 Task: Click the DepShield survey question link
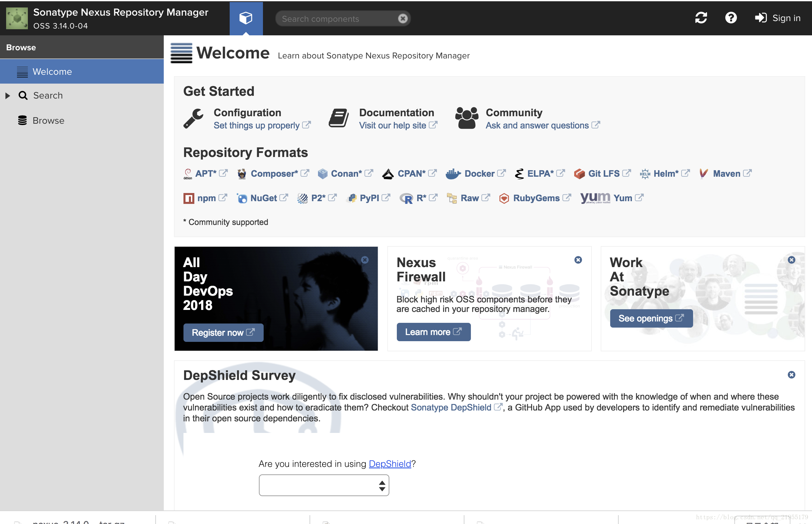[x=390, y=464]
